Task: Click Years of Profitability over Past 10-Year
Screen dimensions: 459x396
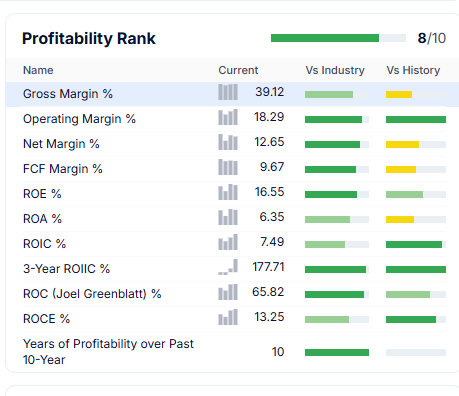Action: (x=108, y=352)
